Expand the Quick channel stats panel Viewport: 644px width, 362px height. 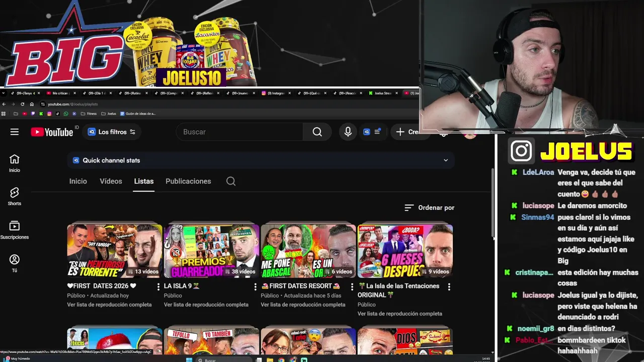tap(261, 160)
